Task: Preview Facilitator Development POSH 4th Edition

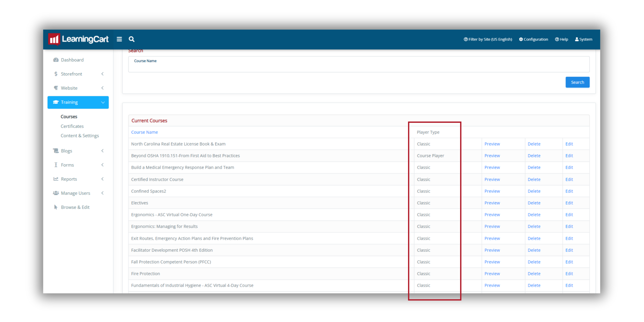Action: (x=492, y=250)
